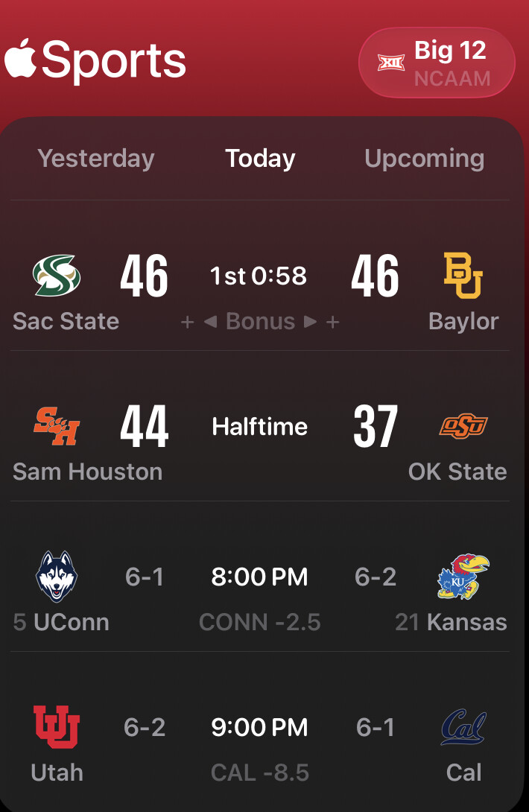Select the Today tab
Image resolution: width=529 pixels, height=812 pixels.
coord(260,158)
